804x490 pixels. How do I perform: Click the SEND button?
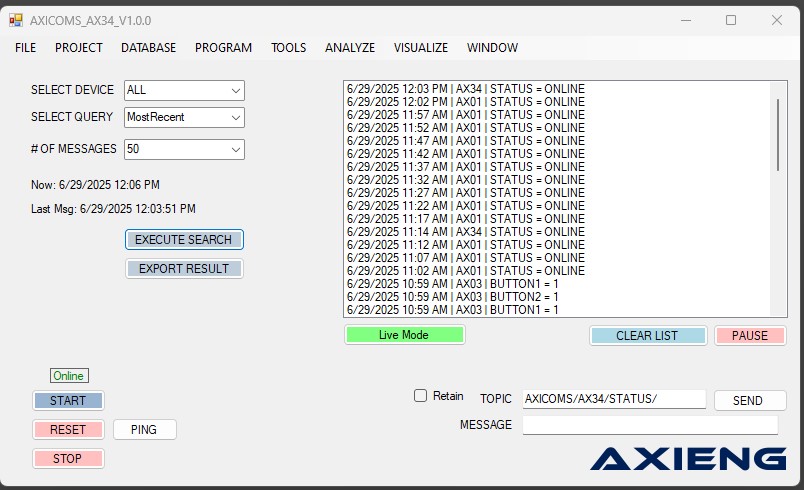pyautogui.click(x=750, y=400)
